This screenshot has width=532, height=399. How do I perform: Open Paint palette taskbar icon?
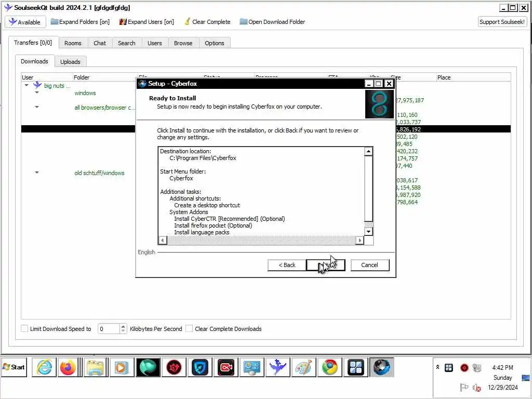303,367
